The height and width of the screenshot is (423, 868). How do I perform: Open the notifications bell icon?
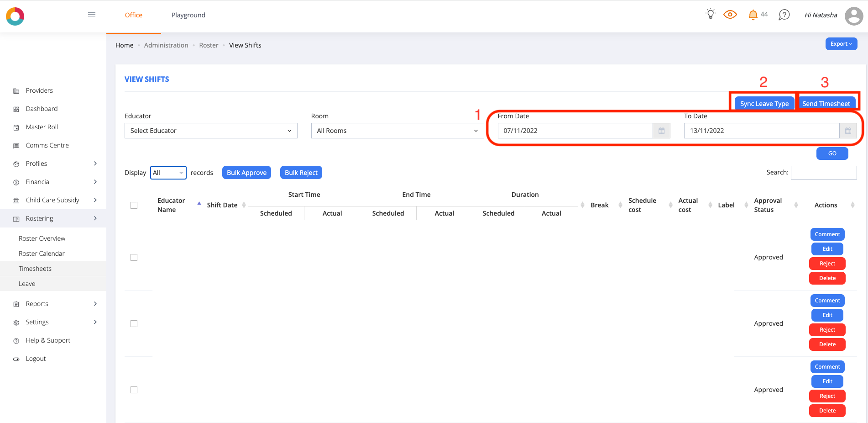[x=753, y=15]
